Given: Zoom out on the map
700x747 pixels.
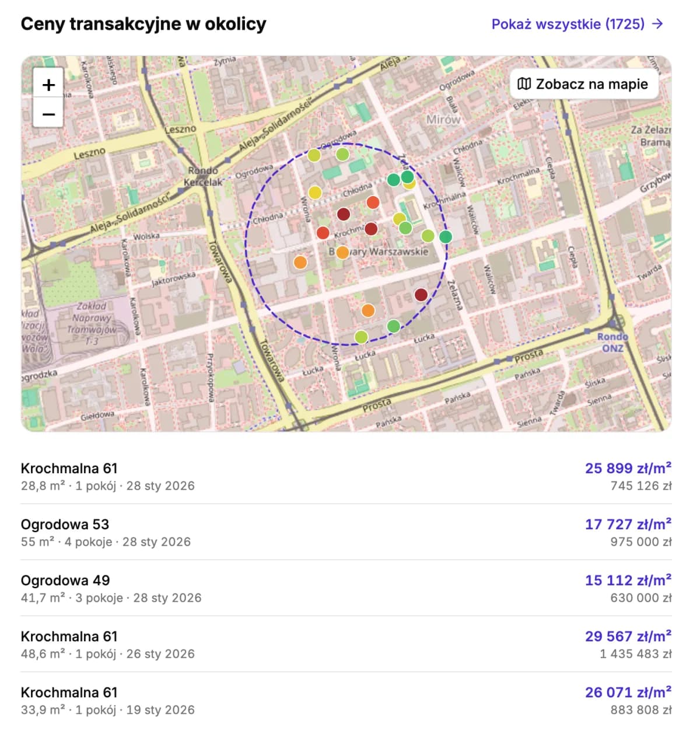Looking at the screenshot, I should 48,114.
